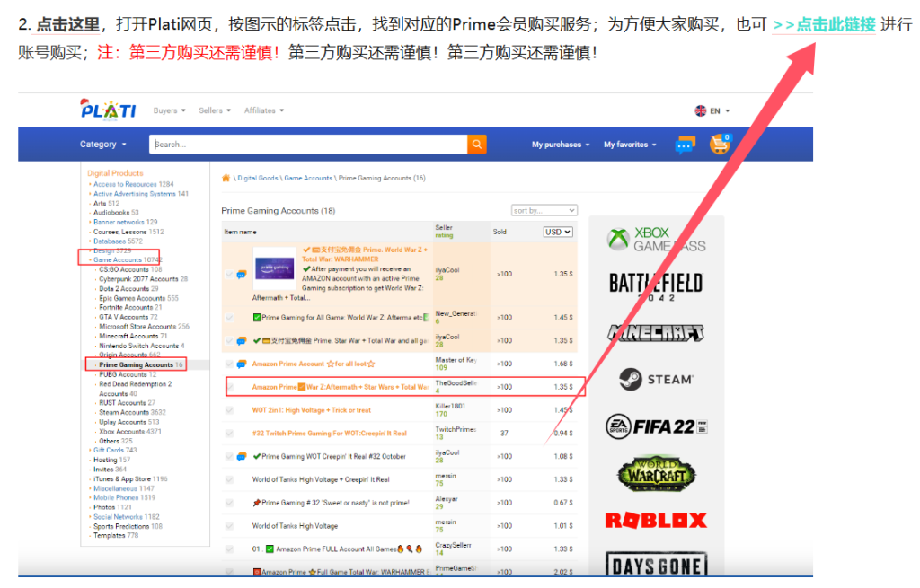The image size is (920, 588).
Task: Tick checkbox for #32 Twitch Prime Gaming row
Action: click(229, 434)
